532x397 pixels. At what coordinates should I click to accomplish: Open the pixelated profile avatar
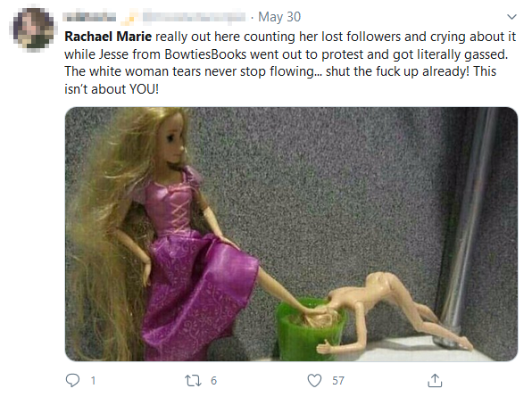pyautogui.click(x=33, y=29)
